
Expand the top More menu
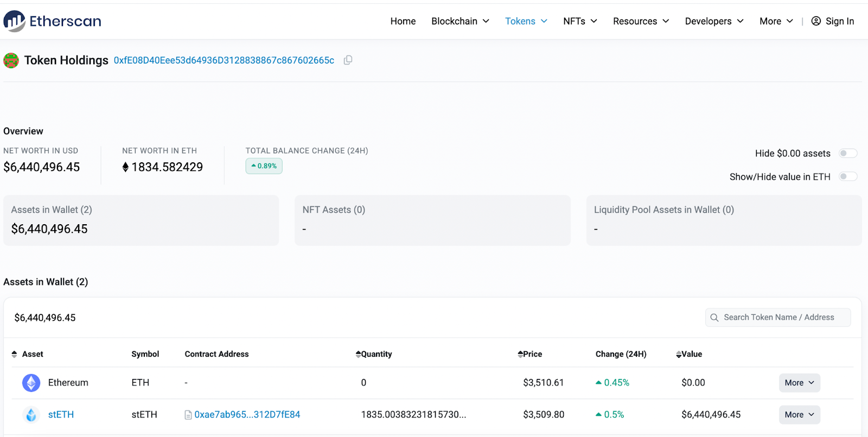pyautogui.click(x=776, y=21)
